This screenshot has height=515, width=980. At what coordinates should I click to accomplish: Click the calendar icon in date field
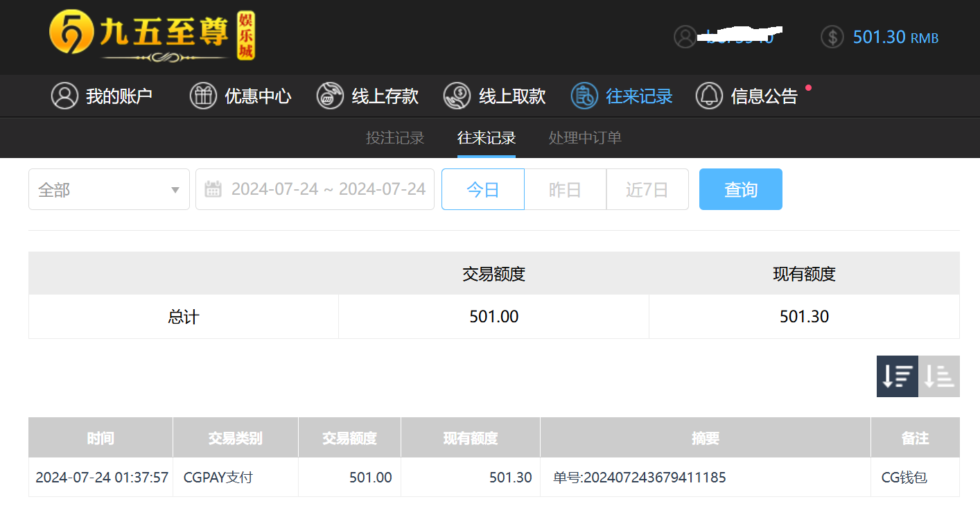pyautogui.click(x=213, y=189)
